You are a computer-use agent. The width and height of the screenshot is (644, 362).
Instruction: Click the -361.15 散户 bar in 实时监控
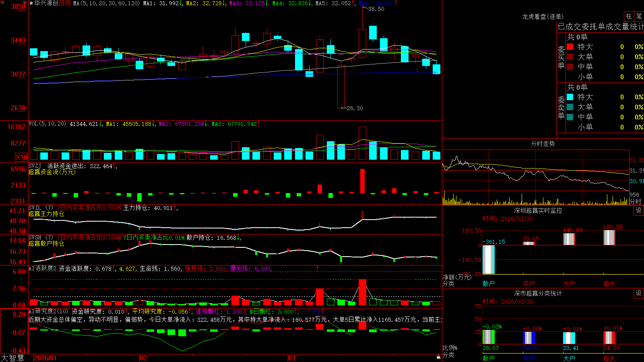[x=489, y=259]
